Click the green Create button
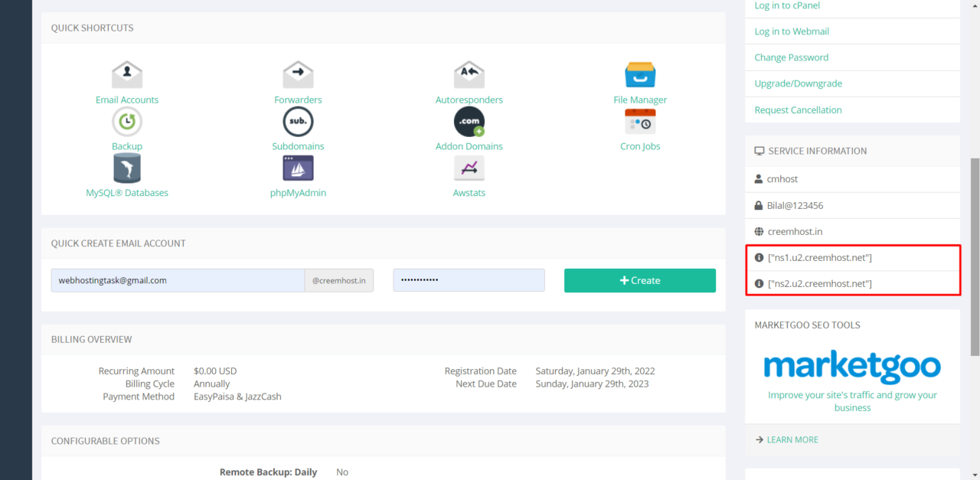 pyautogui.click(x=640, y=280)
